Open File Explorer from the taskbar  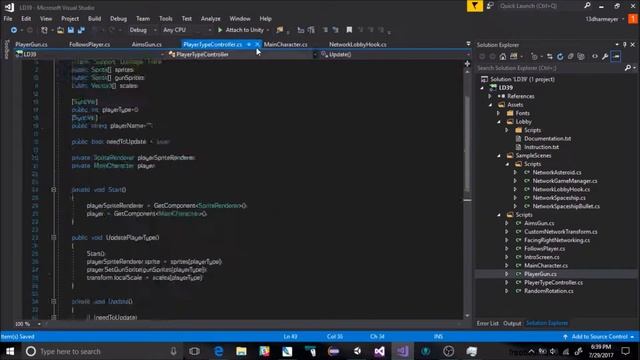241,351
